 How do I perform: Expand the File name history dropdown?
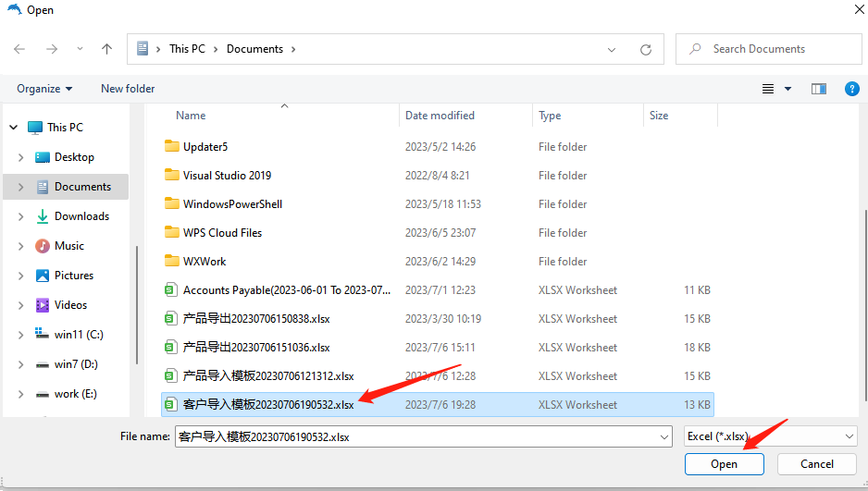click(x=663, y=436)
